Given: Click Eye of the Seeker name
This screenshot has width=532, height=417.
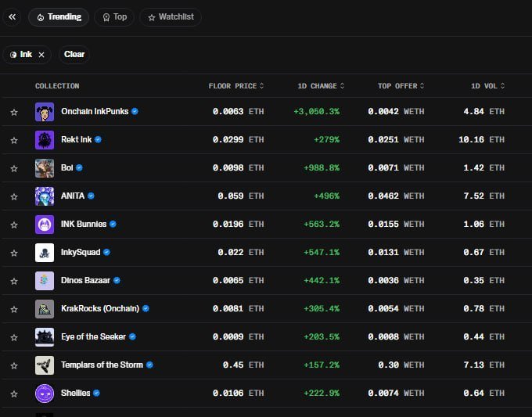Looking at the screenshot, I should pos(93,336).
